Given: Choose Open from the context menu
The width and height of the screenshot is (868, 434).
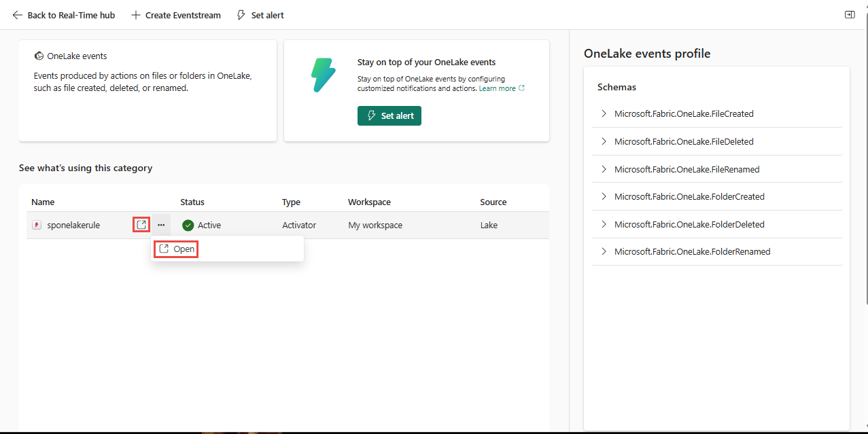Looking at the screenshot, I should 176,249.
